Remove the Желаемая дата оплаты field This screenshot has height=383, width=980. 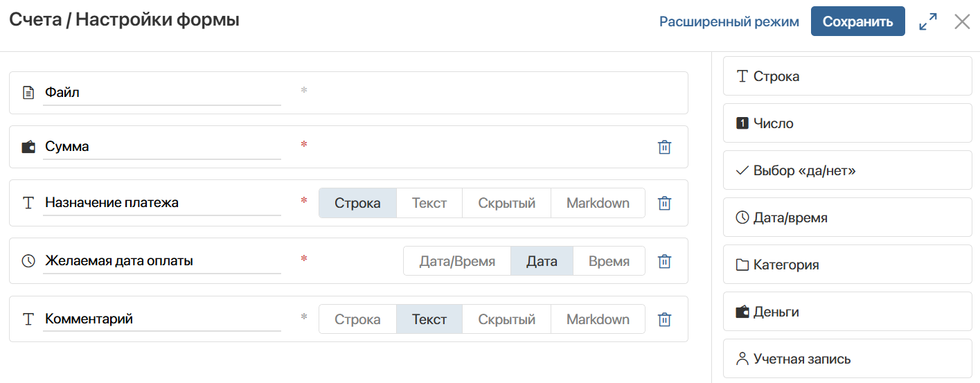coord(664,261)
